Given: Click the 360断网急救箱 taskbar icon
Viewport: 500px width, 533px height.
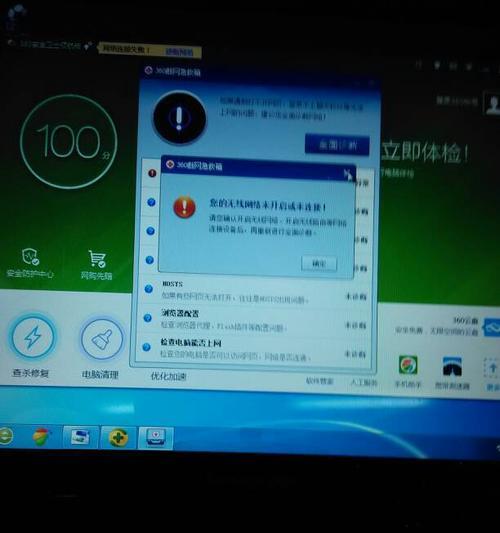Looking at the screenshot, I should click(x=156, y=437).
